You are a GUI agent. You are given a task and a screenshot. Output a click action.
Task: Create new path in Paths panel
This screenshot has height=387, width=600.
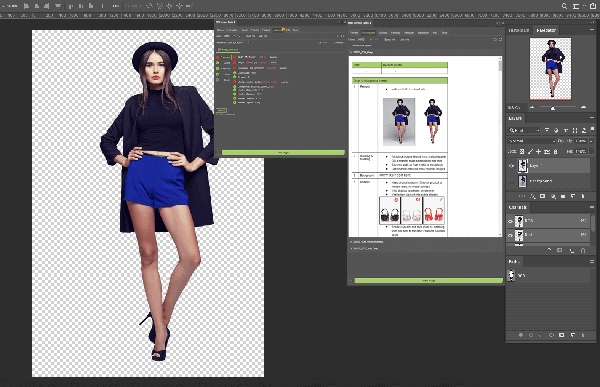point(573,335)
